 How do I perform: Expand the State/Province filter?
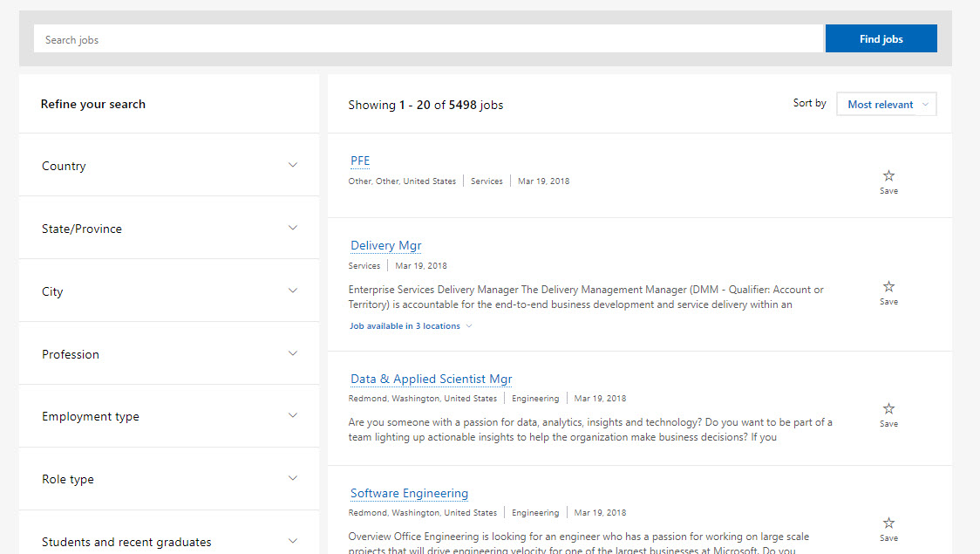pos(169,229)
